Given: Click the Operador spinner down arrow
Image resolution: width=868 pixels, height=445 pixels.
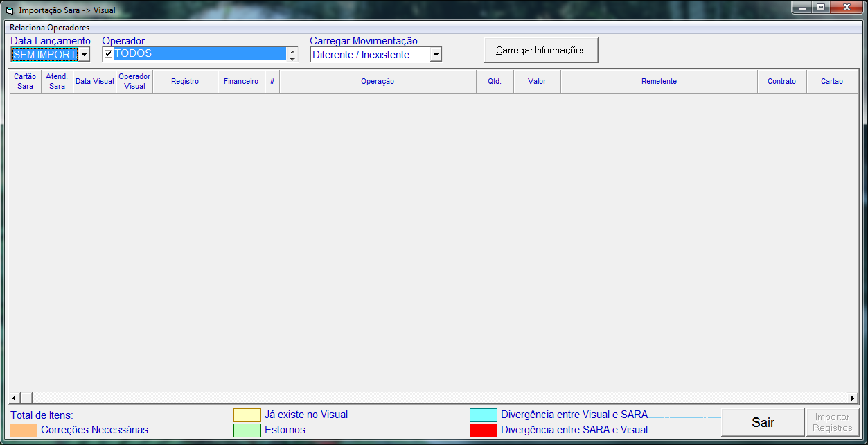Looking at the screenshot, I should tap(292, 58).
